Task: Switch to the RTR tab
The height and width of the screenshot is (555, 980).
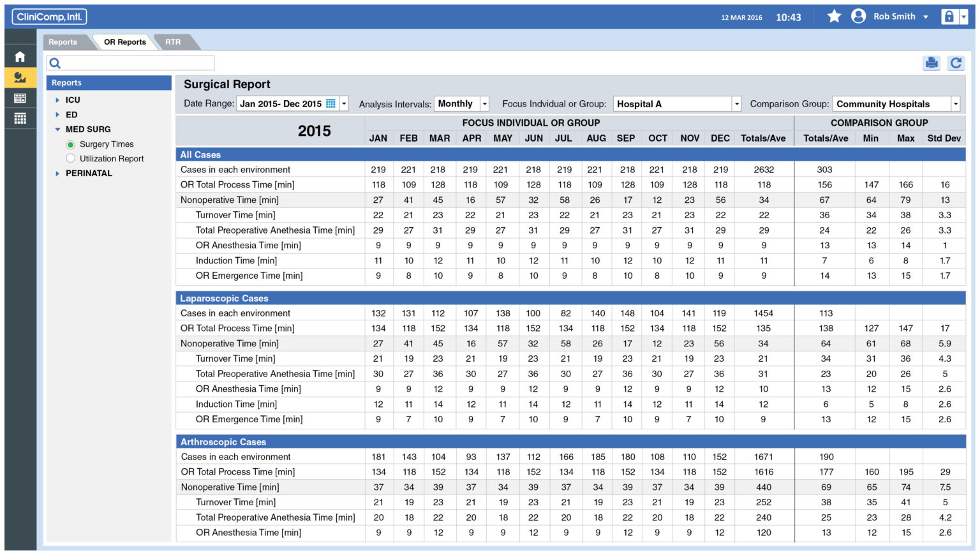Action: [173, 41]
